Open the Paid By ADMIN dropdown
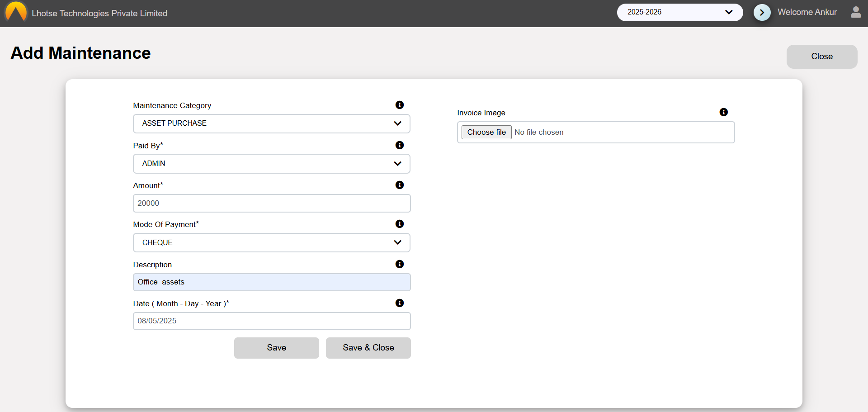 click(272, 164)
